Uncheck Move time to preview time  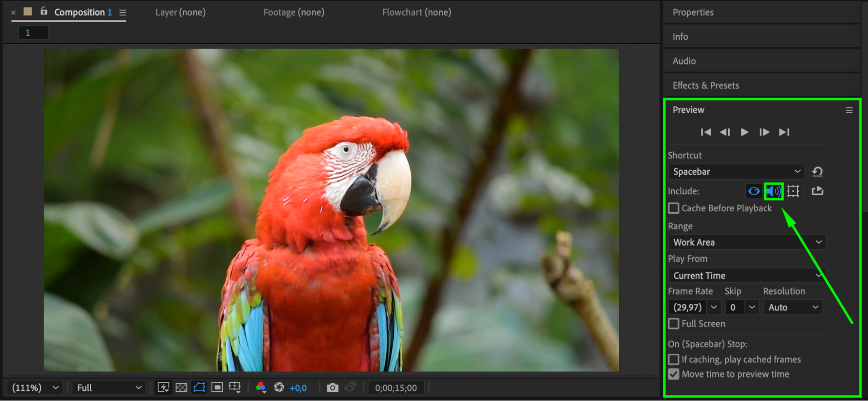coord(673,374)
